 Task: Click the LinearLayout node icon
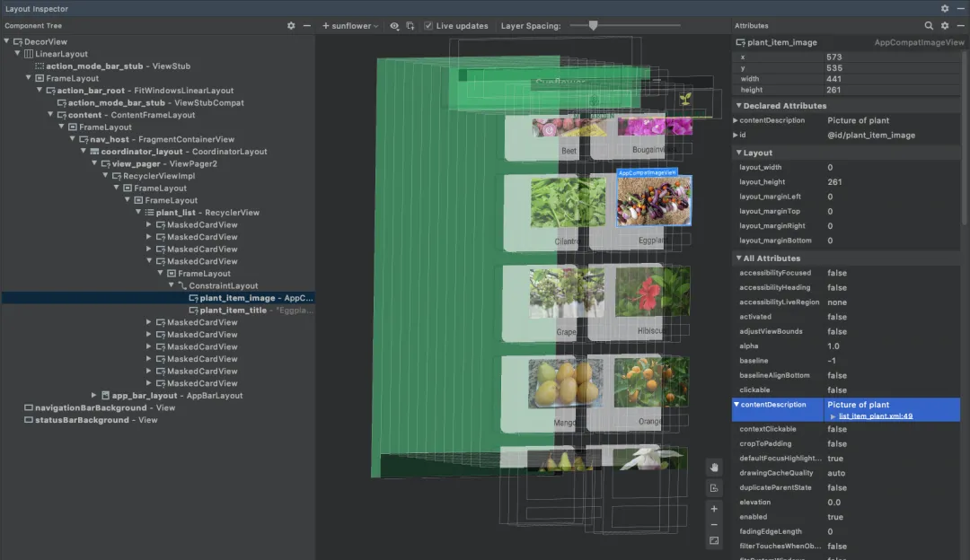(x=29, y=55)
